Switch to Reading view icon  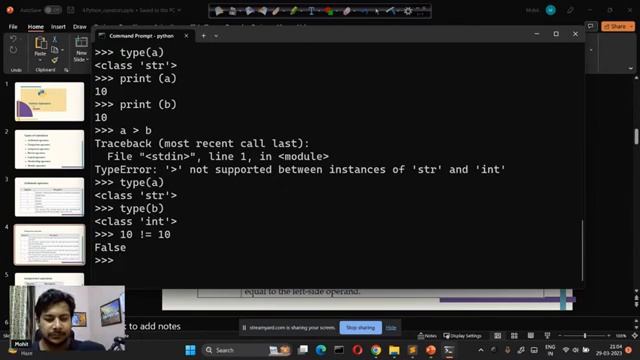531,336
